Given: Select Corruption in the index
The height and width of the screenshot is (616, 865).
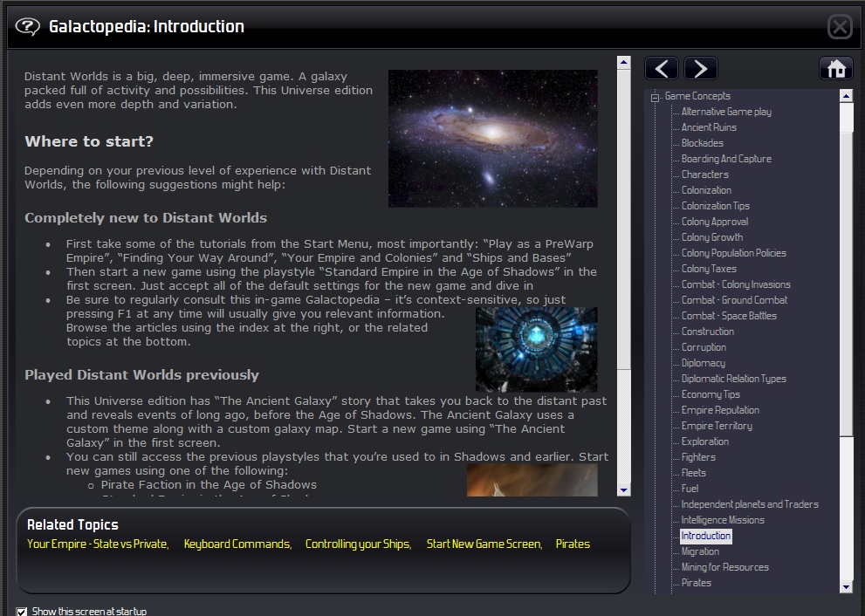Looking at the screenshot, I should [704, 347].
